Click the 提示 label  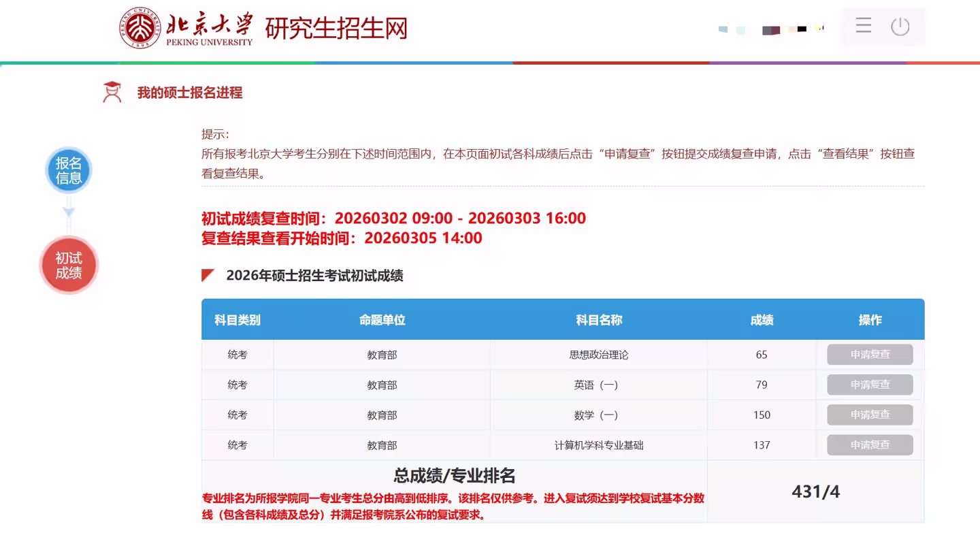point(215,134)
